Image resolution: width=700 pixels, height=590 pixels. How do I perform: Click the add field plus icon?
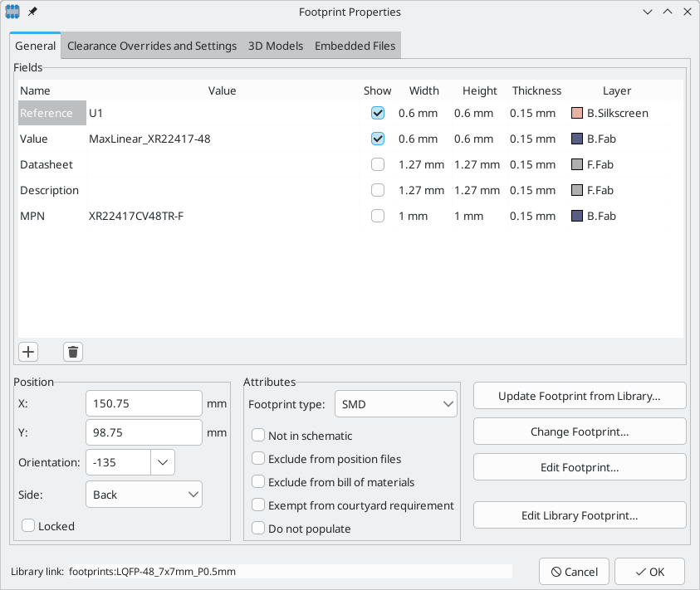(28, 352)
